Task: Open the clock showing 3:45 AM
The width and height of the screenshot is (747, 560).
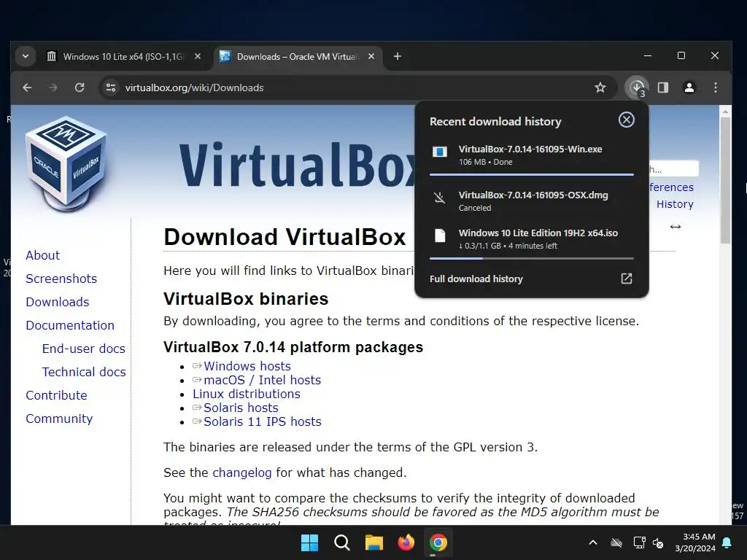Action: click(x=695, y=542)
